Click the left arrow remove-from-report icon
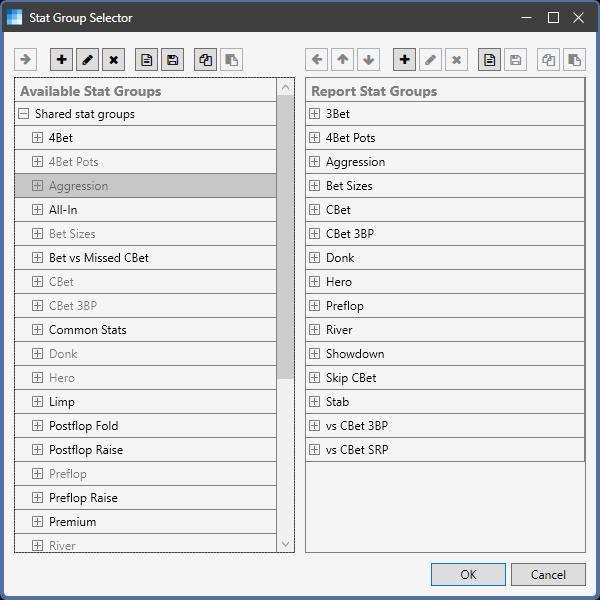Viewport: 600px width, 600px height. point(316,60)
